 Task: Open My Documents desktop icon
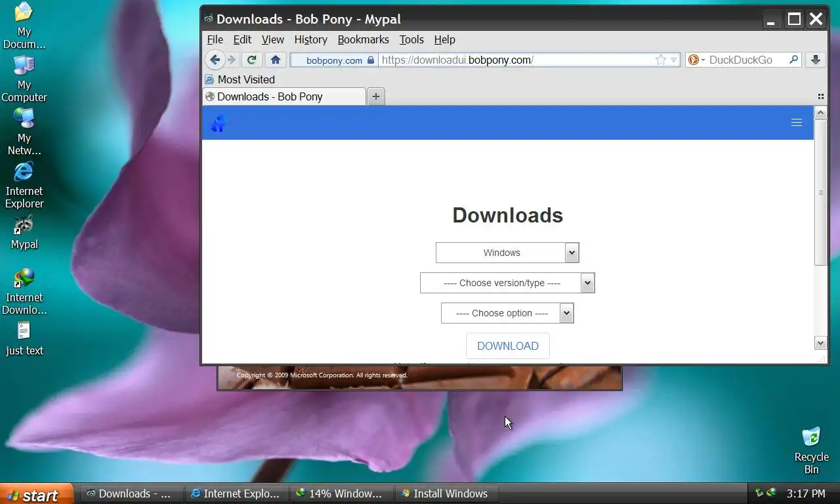(24, 26)
